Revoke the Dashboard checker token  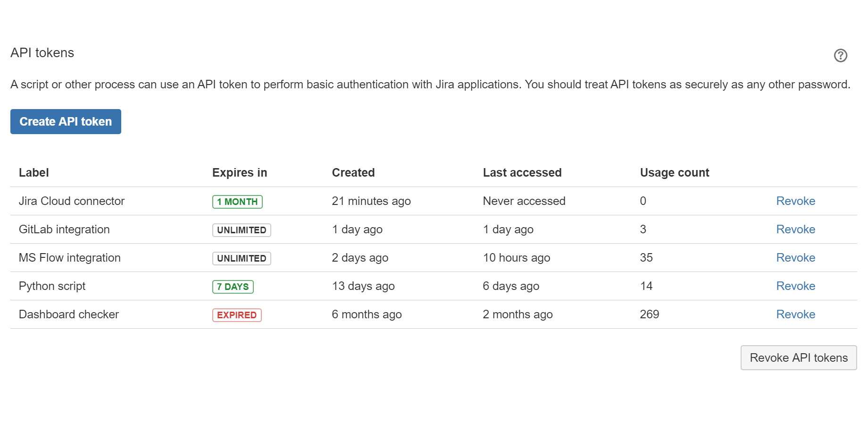coord(795,314)
